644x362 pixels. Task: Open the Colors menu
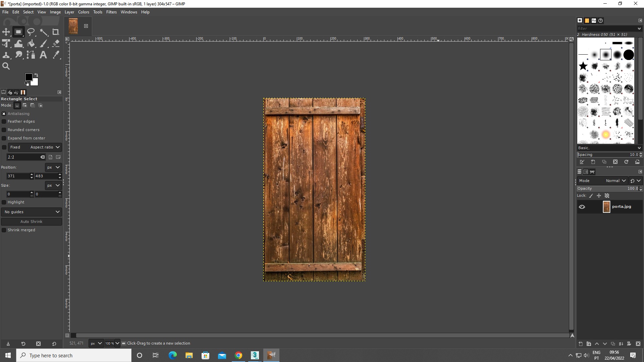pos(84,12)
